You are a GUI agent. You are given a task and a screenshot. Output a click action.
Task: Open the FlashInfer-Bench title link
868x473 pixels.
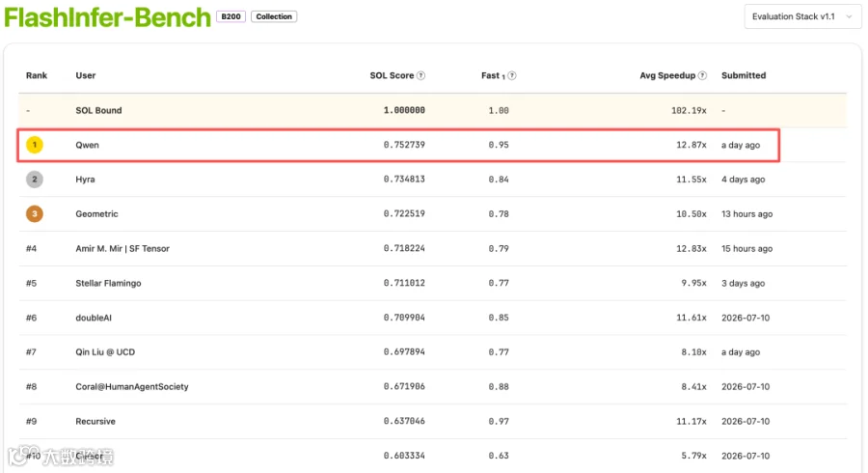pyautogui.click(x=107, y=17)
